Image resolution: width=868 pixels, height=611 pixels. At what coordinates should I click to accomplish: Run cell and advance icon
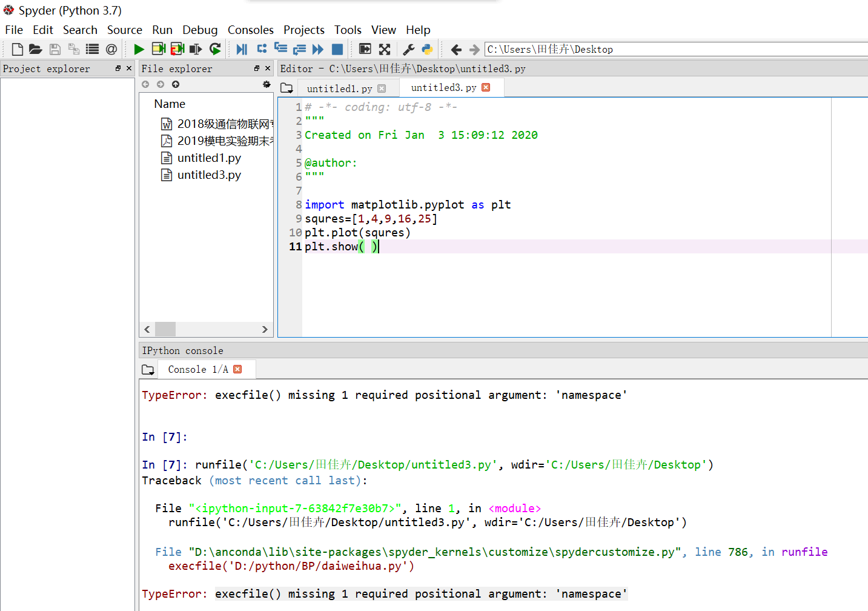tap(177, 49)
